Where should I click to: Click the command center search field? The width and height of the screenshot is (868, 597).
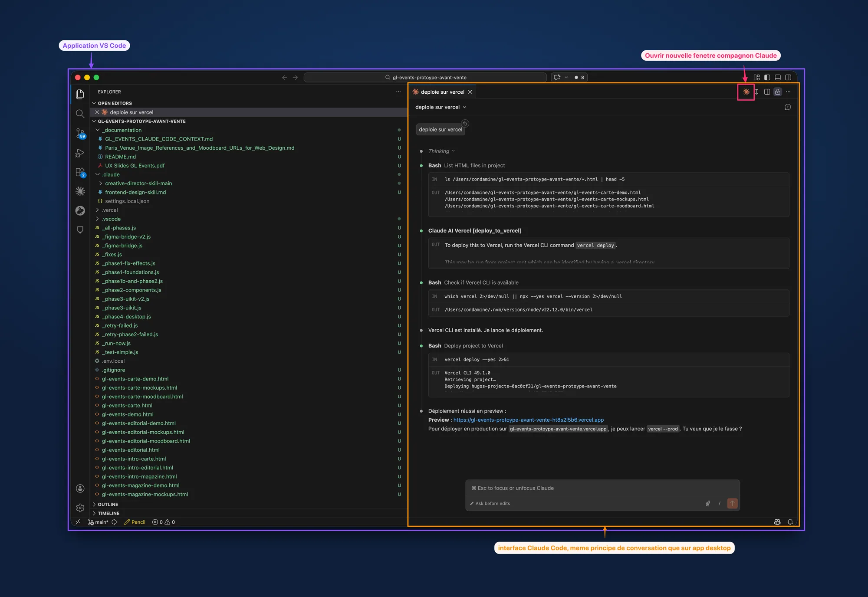pos(425,78)
